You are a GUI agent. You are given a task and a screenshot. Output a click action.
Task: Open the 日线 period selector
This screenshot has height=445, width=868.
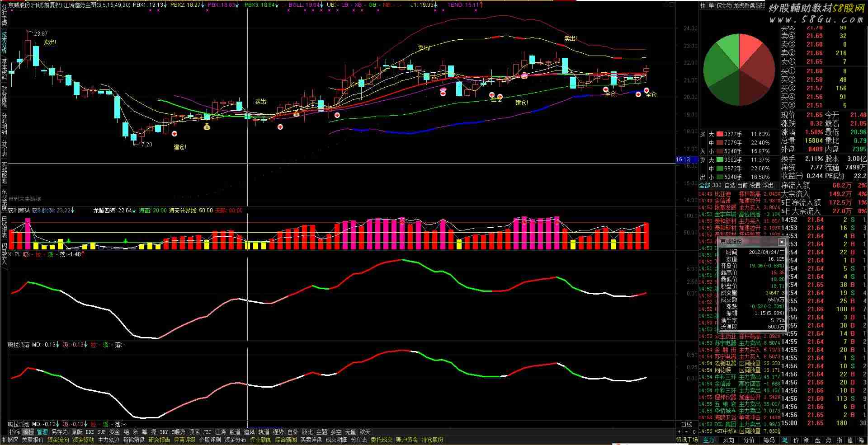pos(686,424)
